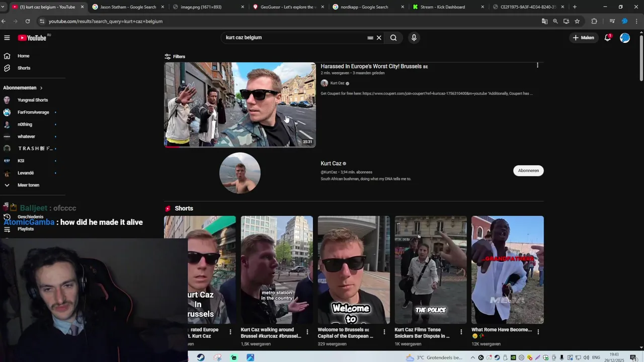Open the media controls icon in Chrome
The width and height of the screenshot is (644, 362).
coord(612,21)
